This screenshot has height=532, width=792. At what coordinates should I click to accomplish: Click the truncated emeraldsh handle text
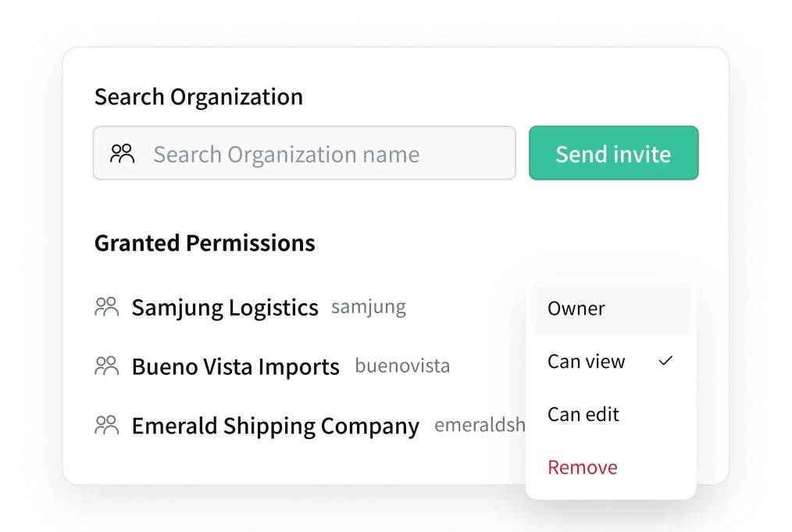[x=479, y=425]
